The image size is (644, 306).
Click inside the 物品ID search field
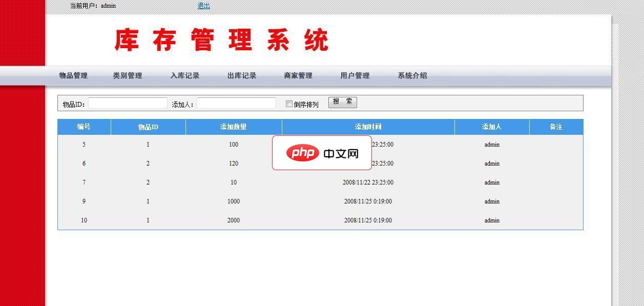pyautogui.click(x=127, y=103)
